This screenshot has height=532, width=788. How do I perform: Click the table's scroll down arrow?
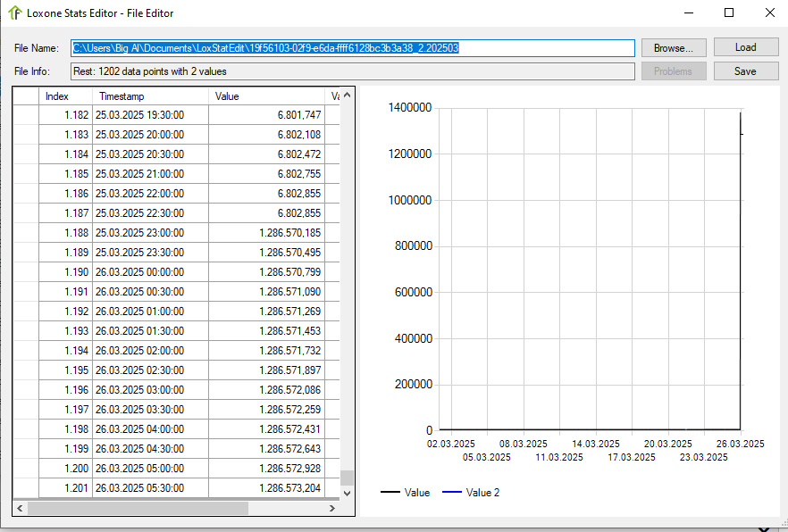(x=348, y=492)
